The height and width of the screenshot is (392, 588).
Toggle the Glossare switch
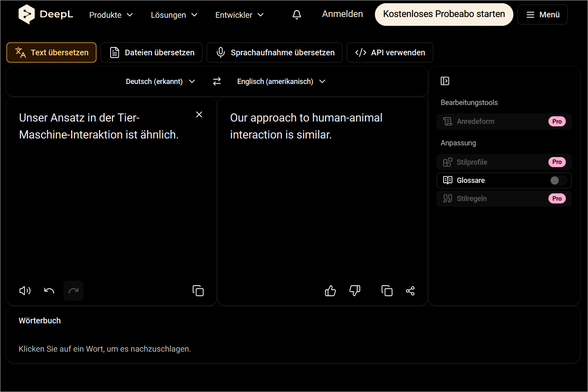click(559, 180)
